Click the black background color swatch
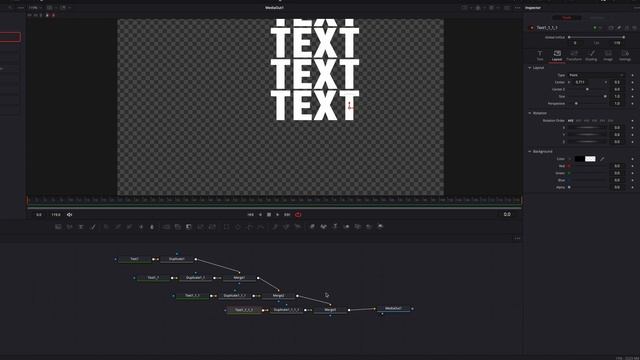640x360 pixels. point(579,159)
